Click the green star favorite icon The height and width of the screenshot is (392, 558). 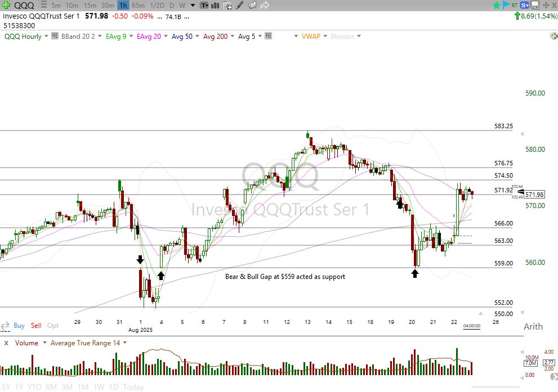[497, 5]
